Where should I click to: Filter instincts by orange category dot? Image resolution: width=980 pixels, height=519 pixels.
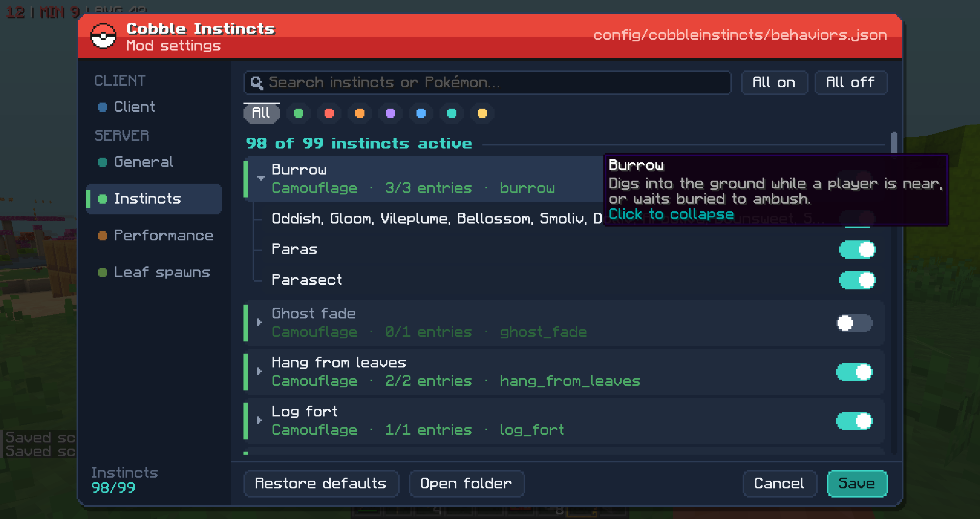pyautogui.click(x=360, y=113)
